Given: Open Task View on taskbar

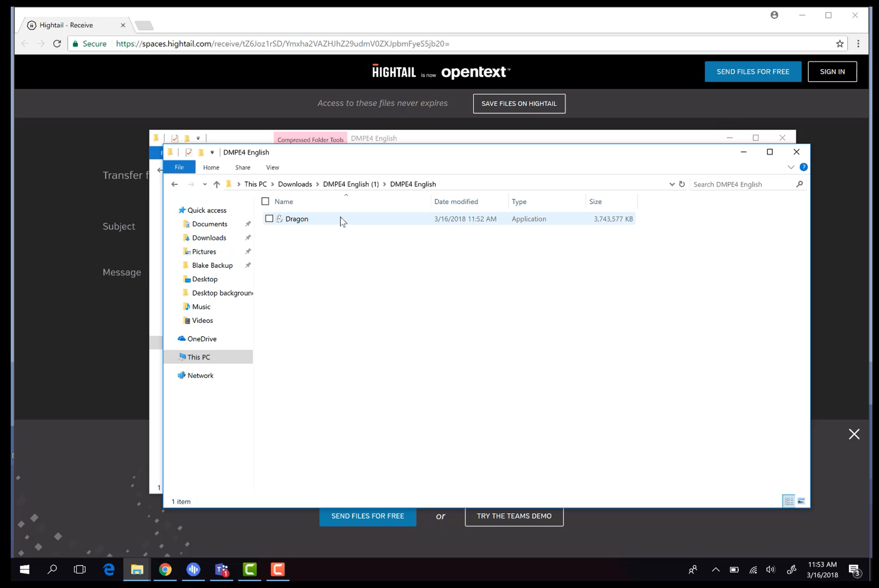Looking at the screenshot, I should click(79, 570).
